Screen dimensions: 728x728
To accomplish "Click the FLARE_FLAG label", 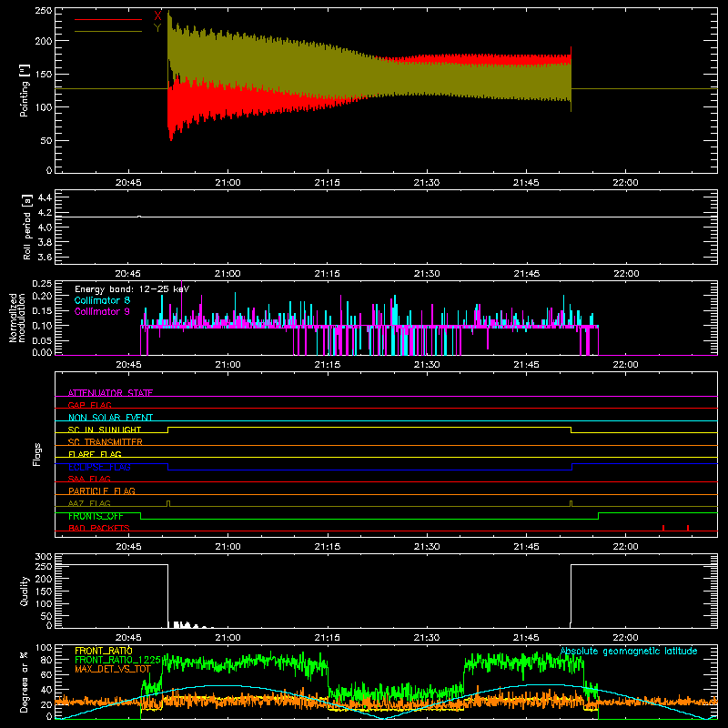I will pos(95,454).
